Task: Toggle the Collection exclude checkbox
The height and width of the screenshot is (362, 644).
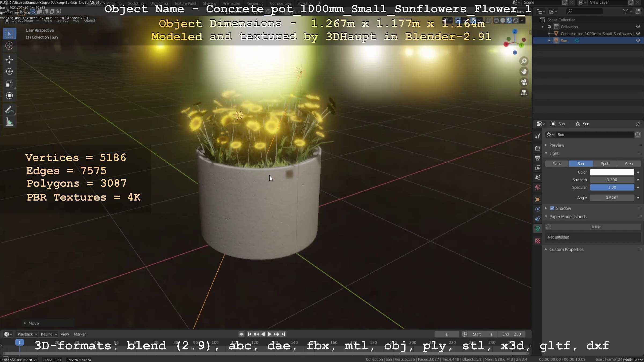Action: (x=549, y=27)
